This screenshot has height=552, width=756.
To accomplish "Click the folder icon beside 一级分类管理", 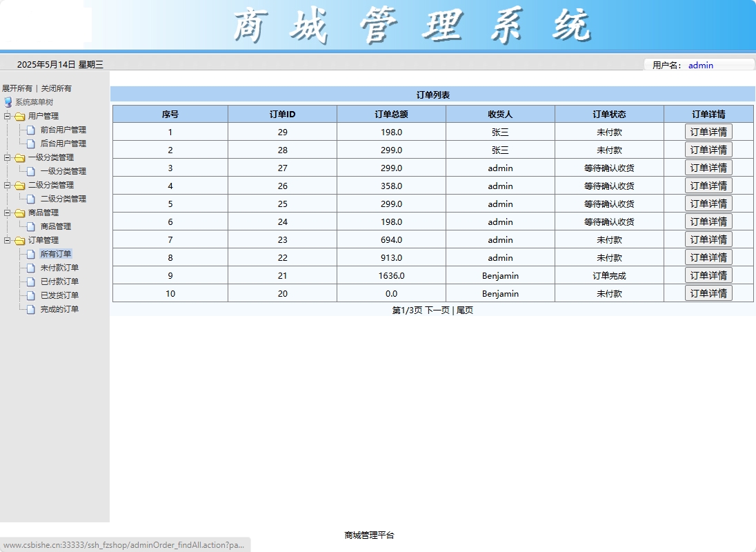I will 19,157.
